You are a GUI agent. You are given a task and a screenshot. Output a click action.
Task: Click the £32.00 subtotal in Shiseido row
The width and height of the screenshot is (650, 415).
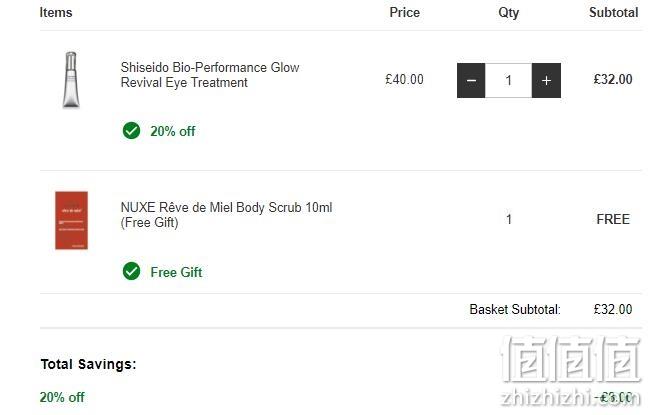click(613, 79)
